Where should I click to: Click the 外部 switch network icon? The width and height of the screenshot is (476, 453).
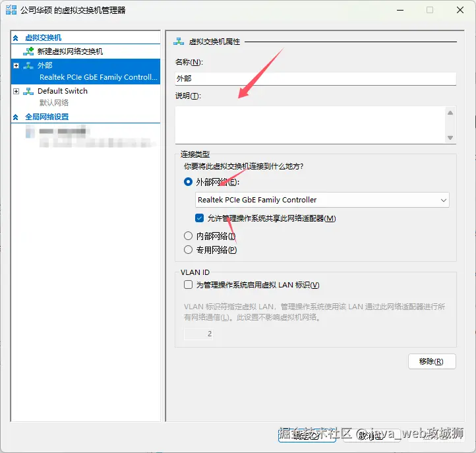point(28,65)
